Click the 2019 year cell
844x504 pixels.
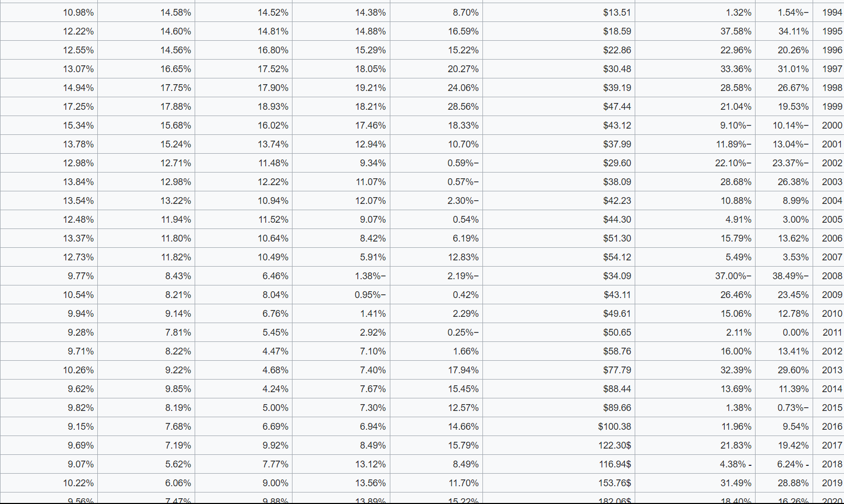tap(831, 483)
